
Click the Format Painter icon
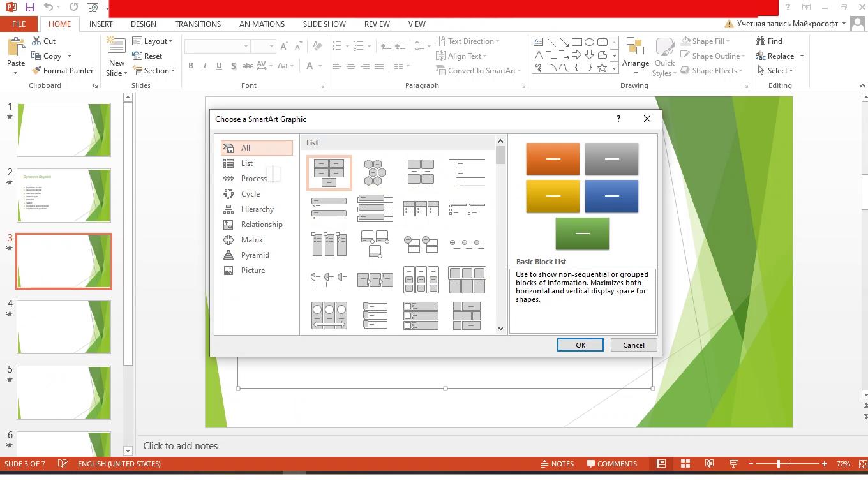[x=36, y=71]
